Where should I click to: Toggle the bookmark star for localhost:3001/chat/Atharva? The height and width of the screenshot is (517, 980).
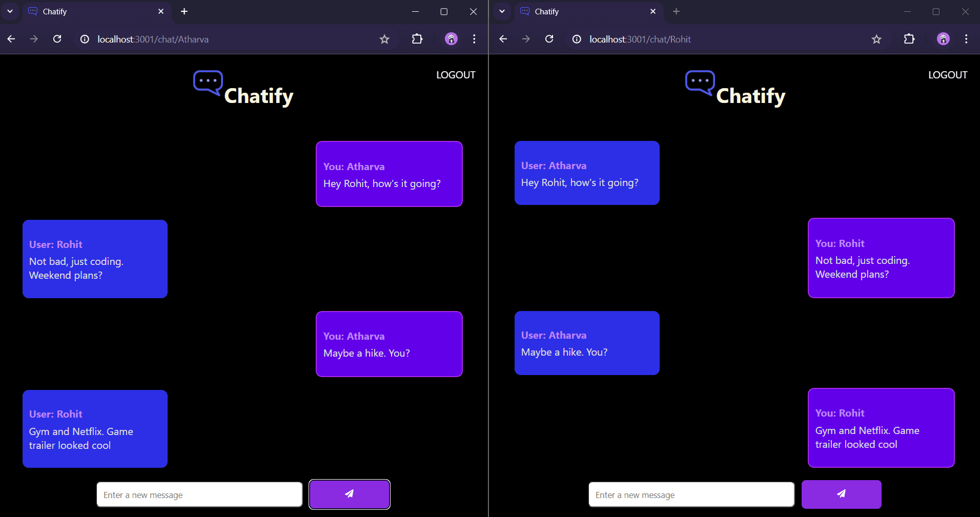[384, 39]
